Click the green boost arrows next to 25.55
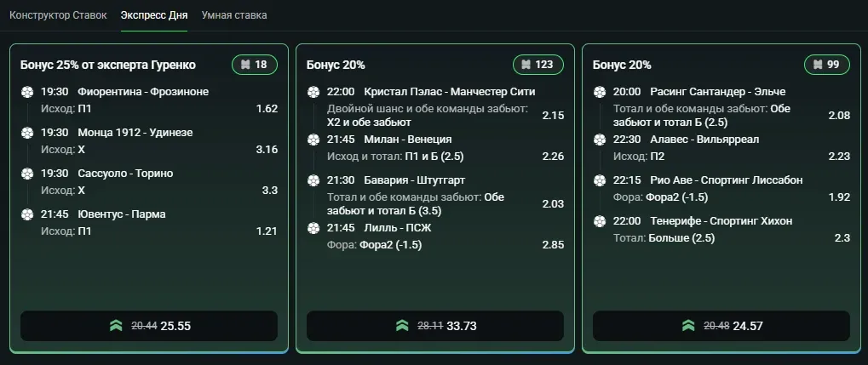This screenshot has height=365, width=868. pos(116,326)
